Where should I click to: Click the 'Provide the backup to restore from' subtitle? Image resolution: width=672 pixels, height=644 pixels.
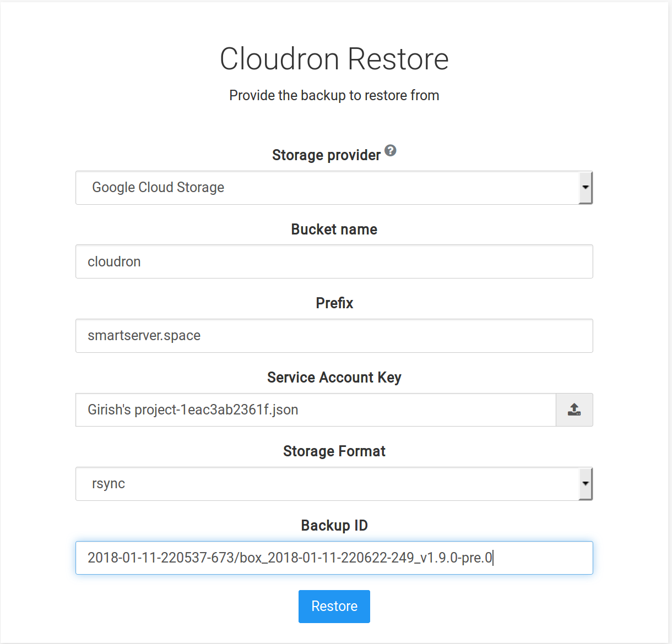[x=334, y=95]
